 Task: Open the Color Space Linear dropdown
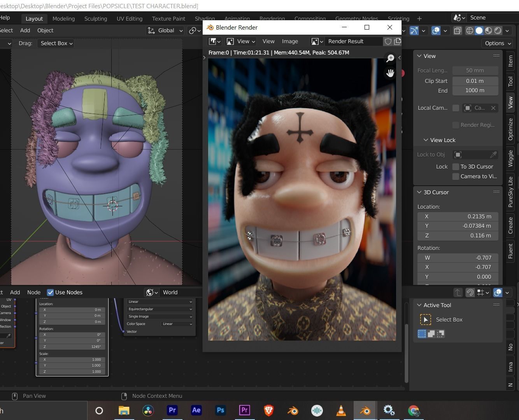(x=177, y=324)
